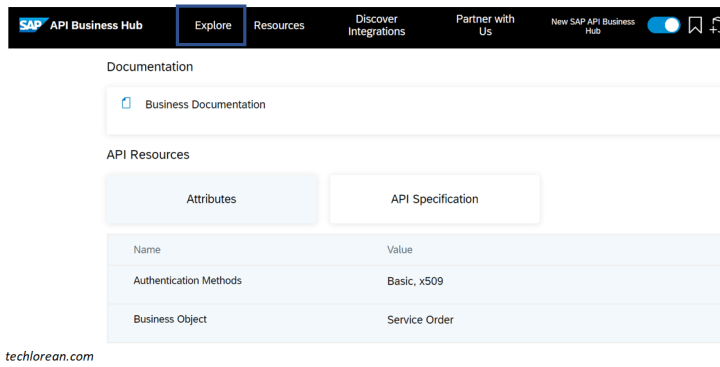Switch to the Attributes tab
720x367 pixels.
pyautogui.click(x=211, y=199)
